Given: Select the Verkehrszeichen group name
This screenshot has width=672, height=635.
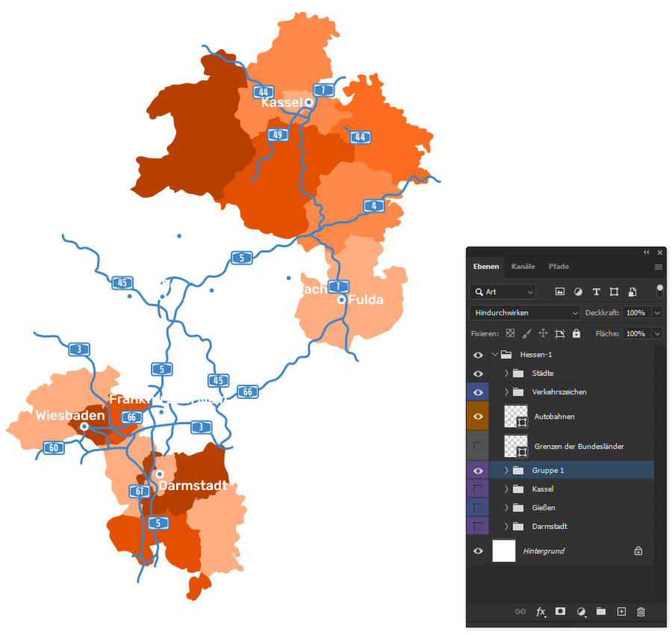Looking at the screenshot, I should [559, 392].
